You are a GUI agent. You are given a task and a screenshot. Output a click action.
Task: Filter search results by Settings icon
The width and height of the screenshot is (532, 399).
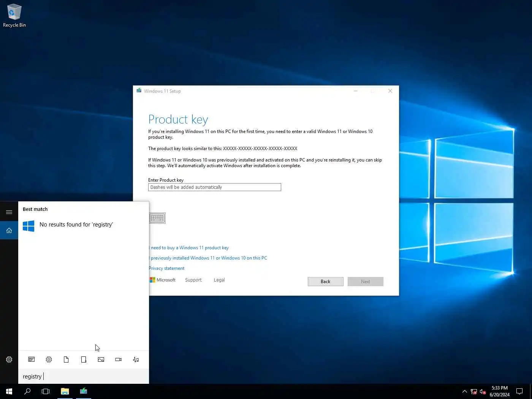point(49,359)
